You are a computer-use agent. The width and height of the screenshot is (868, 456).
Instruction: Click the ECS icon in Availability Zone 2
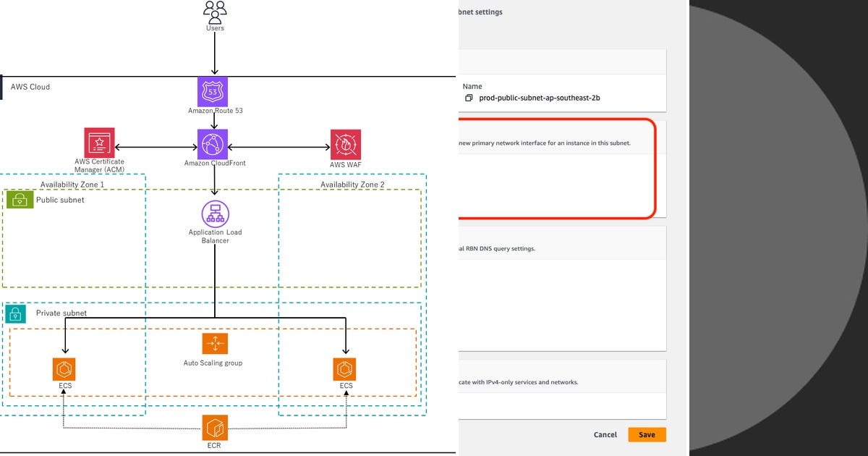coord(344,369)
